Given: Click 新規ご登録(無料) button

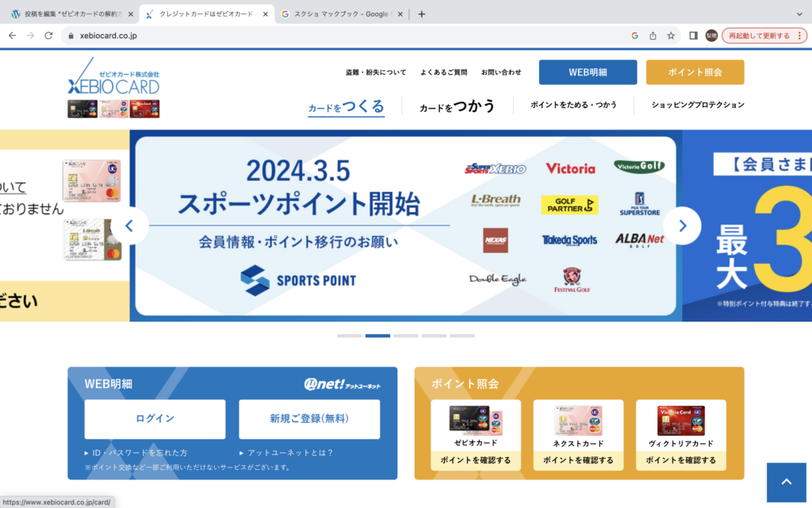Looking at the screenshot, I should (x=309, y=419).
